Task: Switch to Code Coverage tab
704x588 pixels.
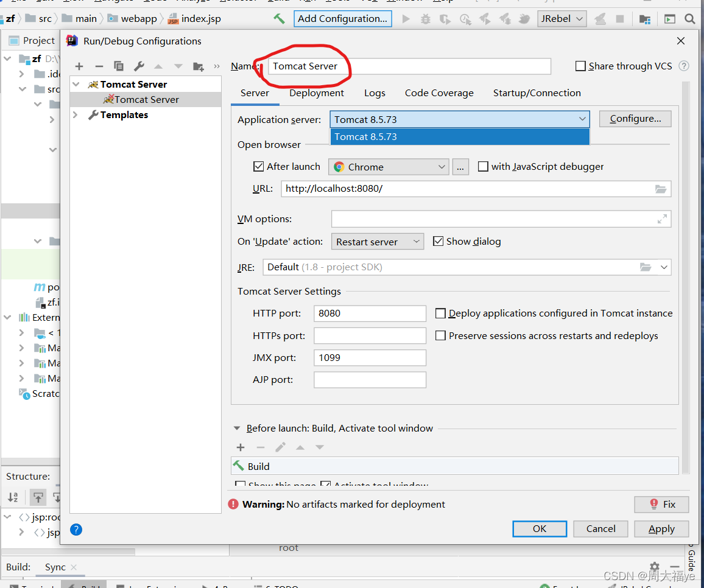Action: tap(439, 93)
